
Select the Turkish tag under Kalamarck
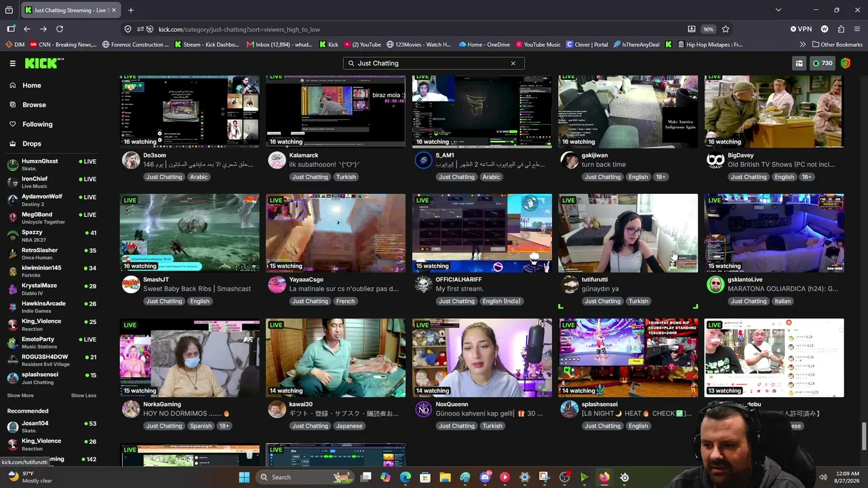[x=346, y=177]
